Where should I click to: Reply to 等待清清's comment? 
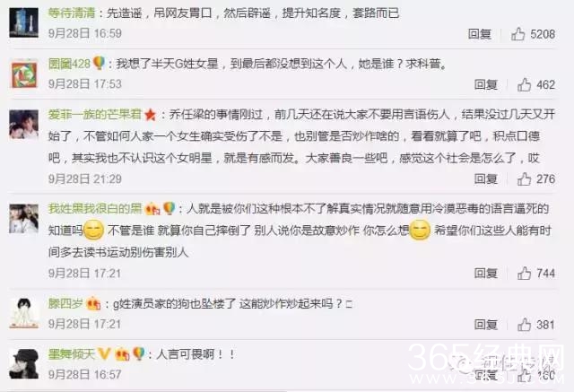click(479, 34)
